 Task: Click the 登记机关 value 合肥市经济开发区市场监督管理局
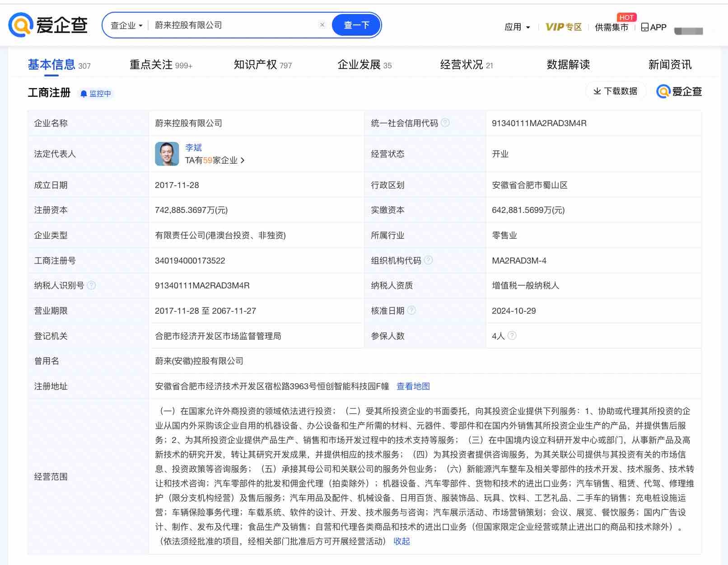218,336
